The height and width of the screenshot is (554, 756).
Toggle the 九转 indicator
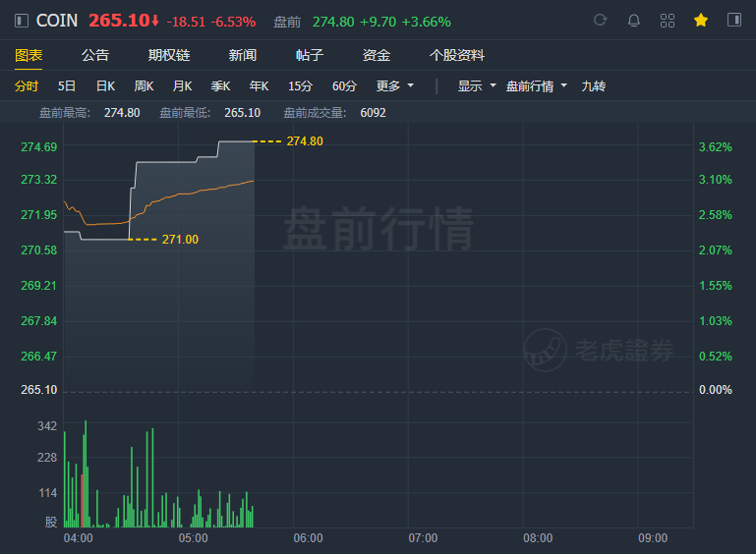[594, 86]
